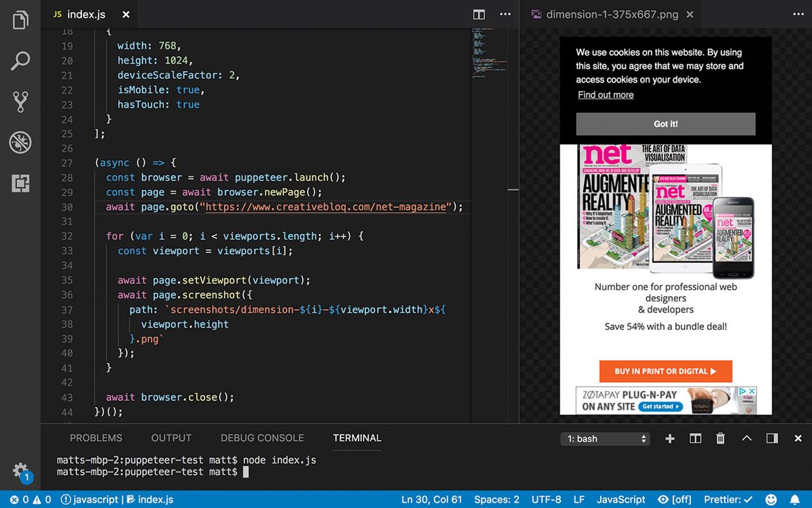Open the Source Control view
Screen dimensions: 812x508
coord(20,102)
